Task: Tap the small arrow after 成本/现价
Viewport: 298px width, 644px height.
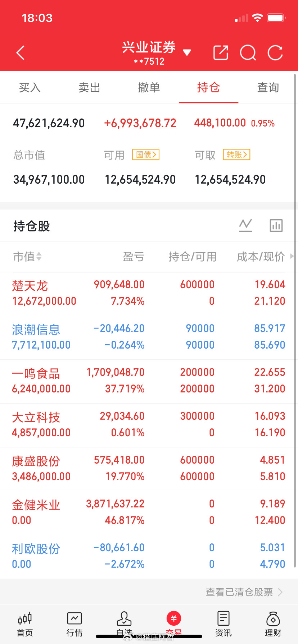Action: [292, 256]
